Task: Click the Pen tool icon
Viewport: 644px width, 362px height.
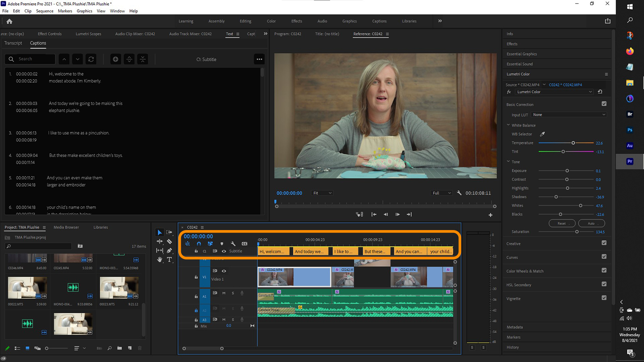Action: pos(169,251)
